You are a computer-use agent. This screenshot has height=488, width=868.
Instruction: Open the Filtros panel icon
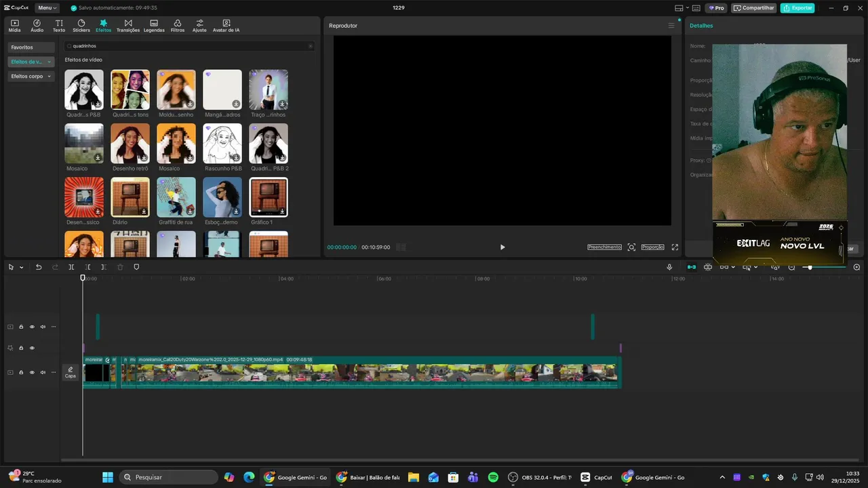(178, 26)
